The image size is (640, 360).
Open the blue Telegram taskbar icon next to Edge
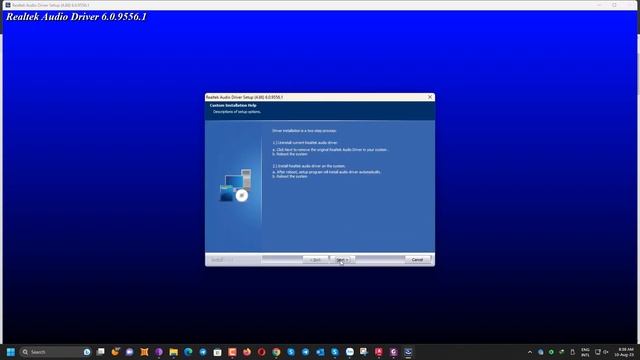(203, 352)
